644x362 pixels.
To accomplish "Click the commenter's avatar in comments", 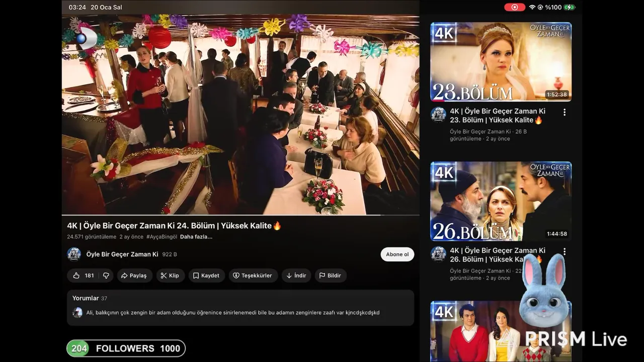I will (77, 313).
